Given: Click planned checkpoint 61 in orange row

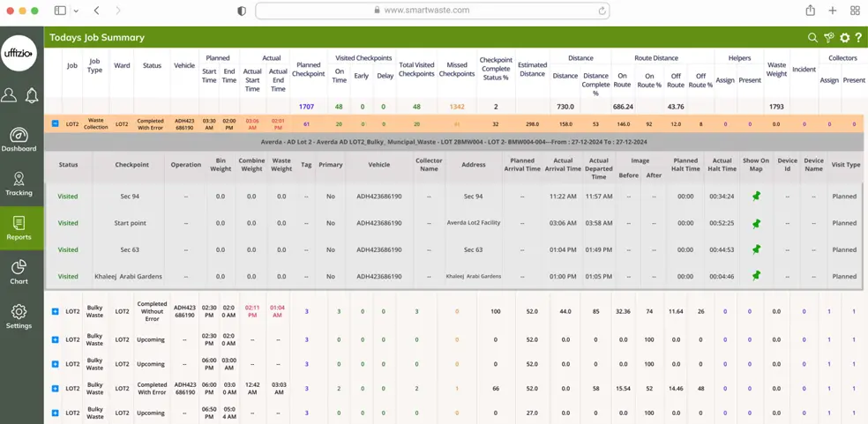Looking at the screenshot, I should click(x=306, y=124).
